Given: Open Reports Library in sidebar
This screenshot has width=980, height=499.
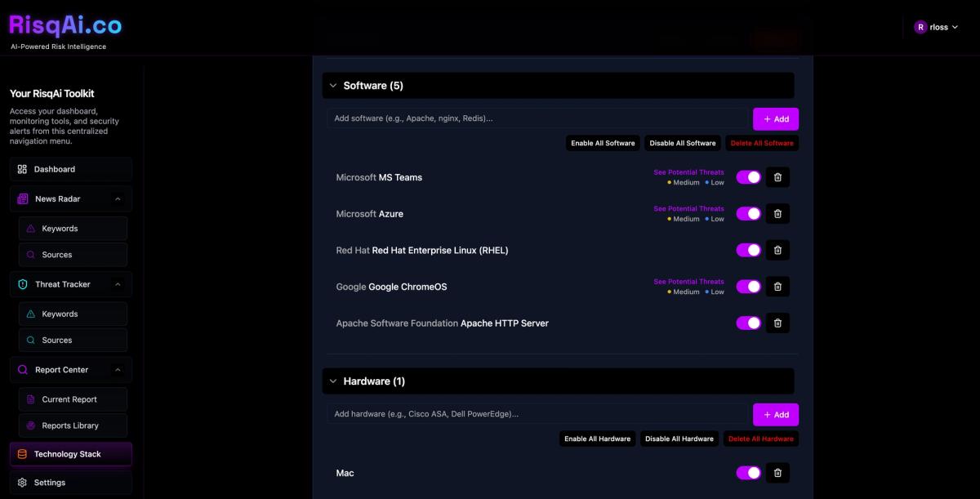Looking at the screenshot, I should click(73, 425).
